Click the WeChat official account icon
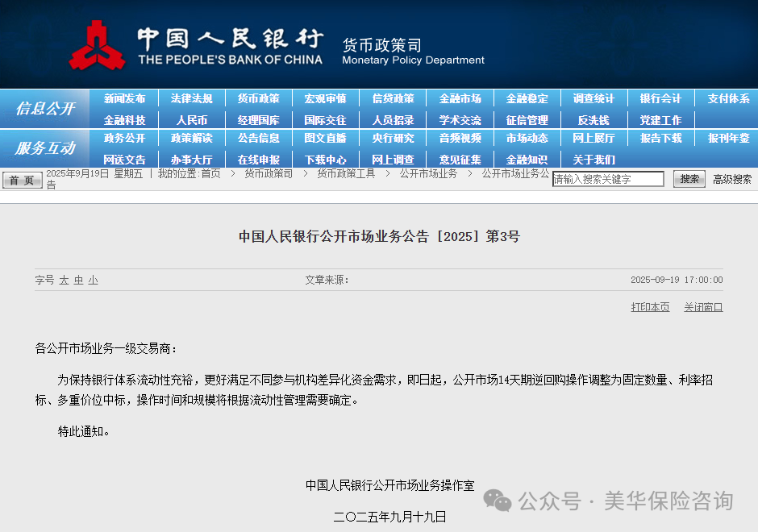This screenshot has height=532, width=758. click(500, 501)
